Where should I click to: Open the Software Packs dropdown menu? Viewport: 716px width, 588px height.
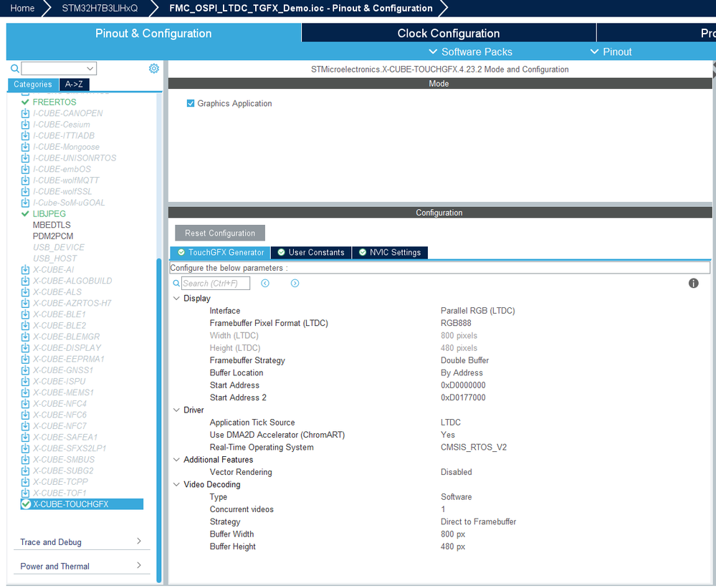[471, 52]
